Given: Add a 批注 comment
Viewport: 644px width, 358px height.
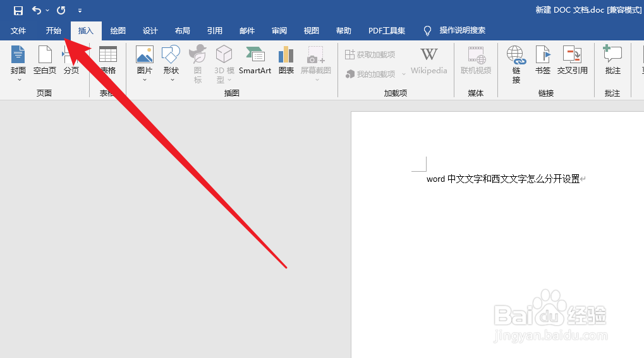Looking at the screenshot, I should point(612,60).
